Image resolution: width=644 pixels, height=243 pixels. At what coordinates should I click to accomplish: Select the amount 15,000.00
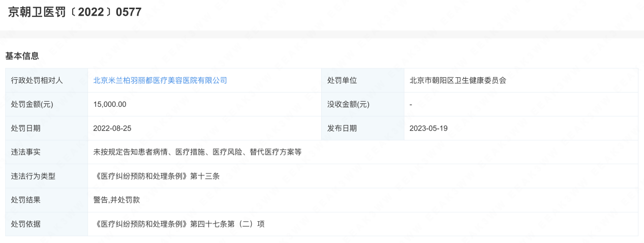pos(110,104)
